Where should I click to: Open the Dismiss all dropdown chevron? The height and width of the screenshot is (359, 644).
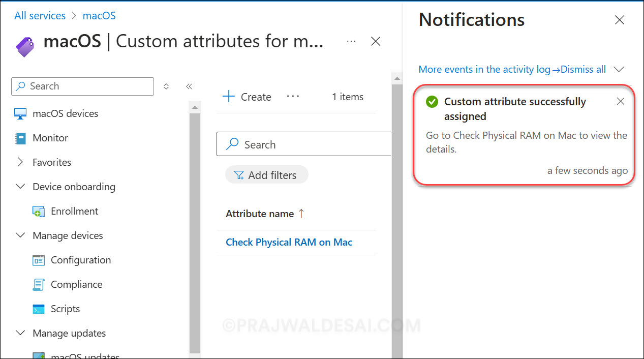tap(619, 69)
